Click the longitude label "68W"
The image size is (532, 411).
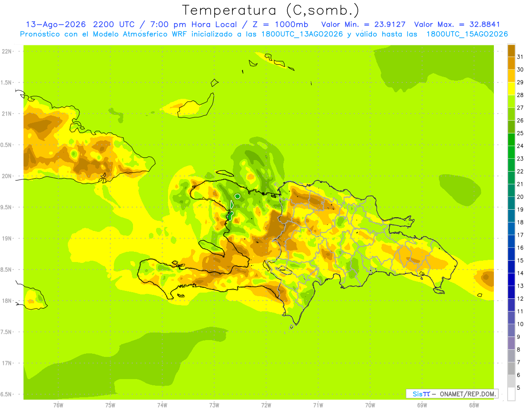474,405
